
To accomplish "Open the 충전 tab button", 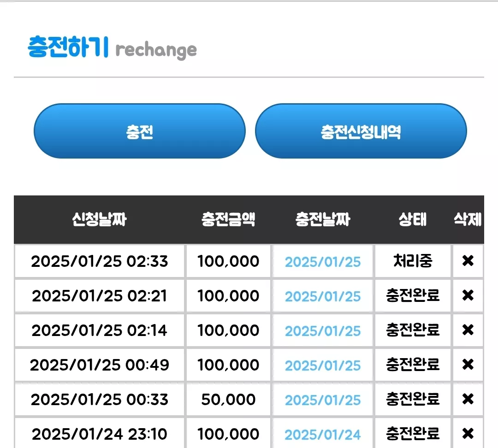I will point(140,131).
